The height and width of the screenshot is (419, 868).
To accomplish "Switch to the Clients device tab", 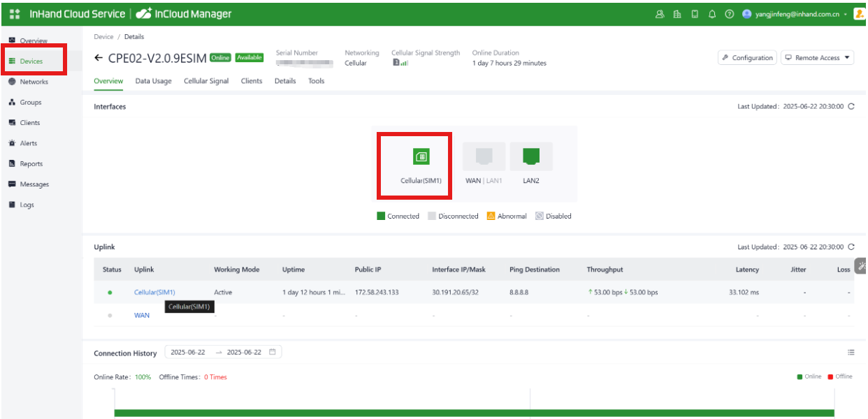I will (252, 81).
